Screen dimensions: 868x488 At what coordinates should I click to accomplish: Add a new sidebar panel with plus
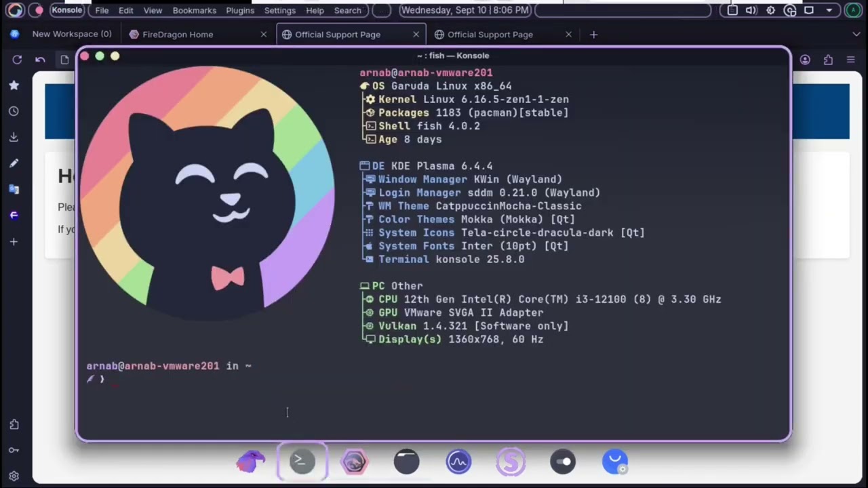[x=14, y=241]
